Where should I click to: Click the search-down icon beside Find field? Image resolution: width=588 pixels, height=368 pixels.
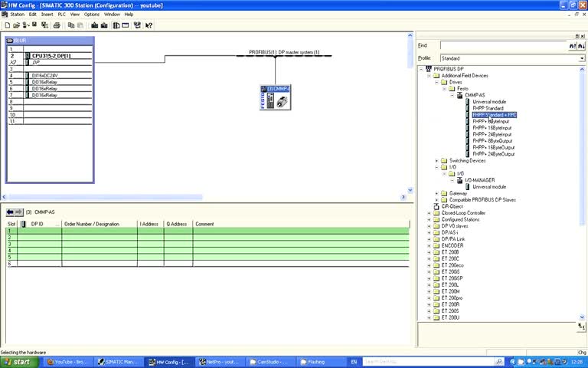coord(581,46)
